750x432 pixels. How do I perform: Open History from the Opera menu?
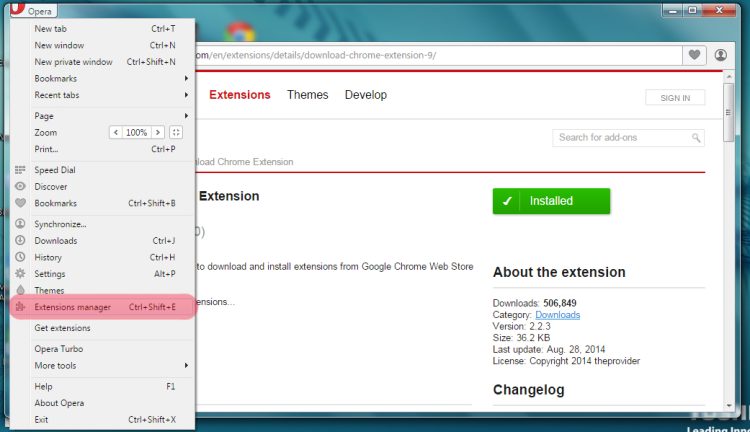click(49, 257)
